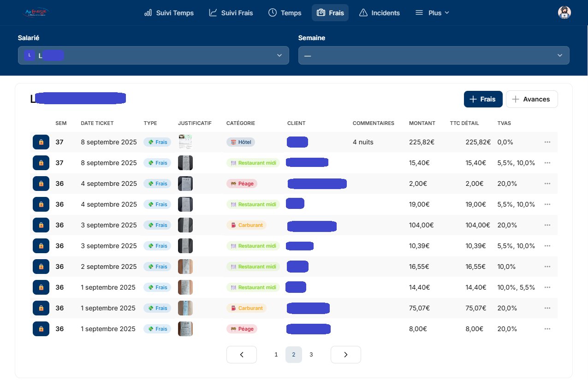The image size is (588, 380).
Task: Click the Hôtel category badge
Action: 241,142
